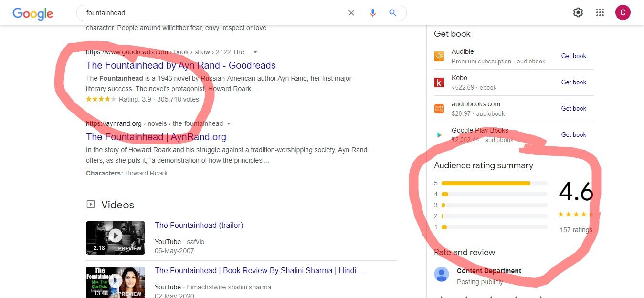
Task: Click Get book for Kobo
Action: 573,82
